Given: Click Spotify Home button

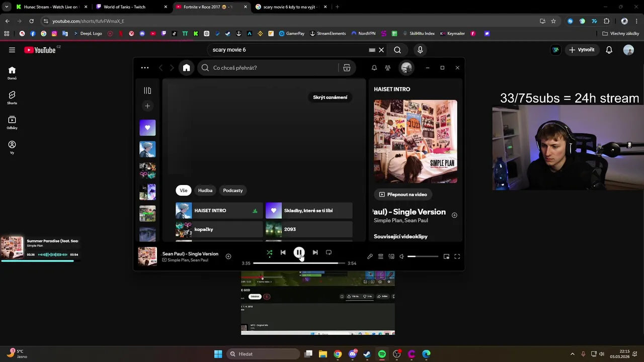Looking at the screenshot, I should tap(187, 68).
